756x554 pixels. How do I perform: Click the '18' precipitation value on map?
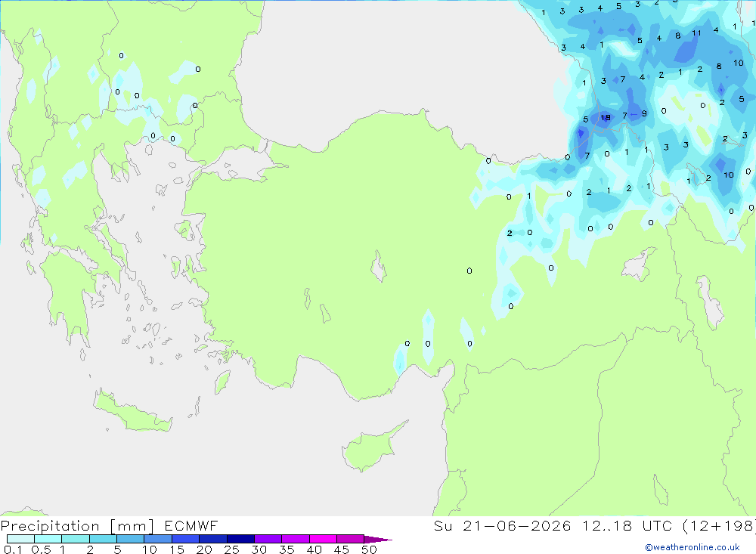pos(606,117)
